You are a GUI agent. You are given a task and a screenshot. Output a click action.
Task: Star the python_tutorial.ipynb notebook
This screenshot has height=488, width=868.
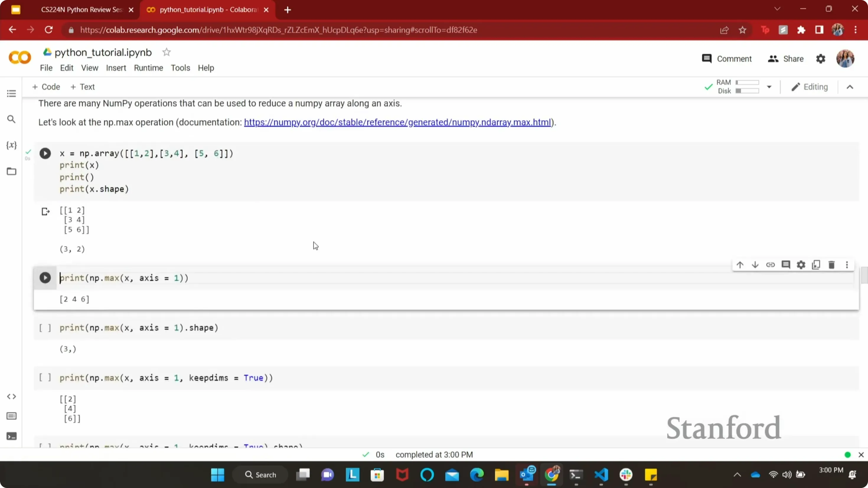[x=167, y=52]
